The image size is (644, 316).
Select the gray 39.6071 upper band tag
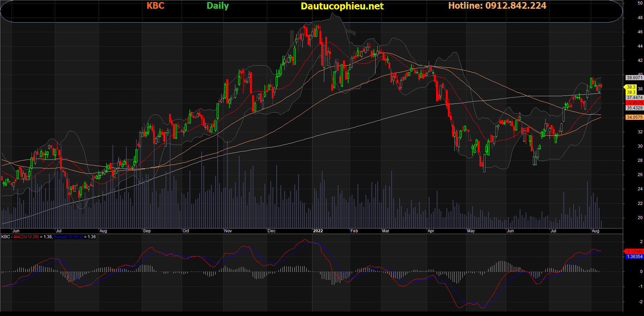coord(634,78)
